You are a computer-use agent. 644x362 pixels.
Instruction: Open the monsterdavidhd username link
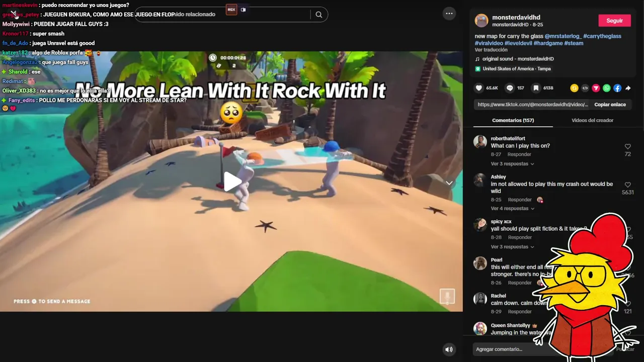tap(516, 18)
